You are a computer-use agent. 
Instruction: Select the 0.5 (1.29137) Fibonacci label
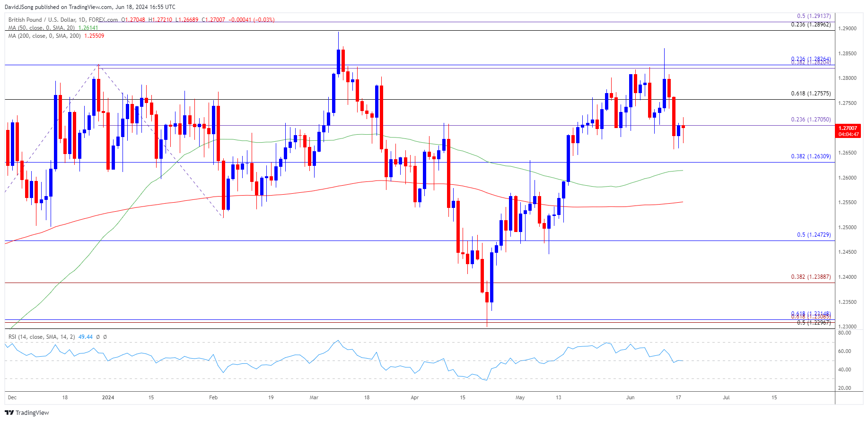tap(814, 16)
